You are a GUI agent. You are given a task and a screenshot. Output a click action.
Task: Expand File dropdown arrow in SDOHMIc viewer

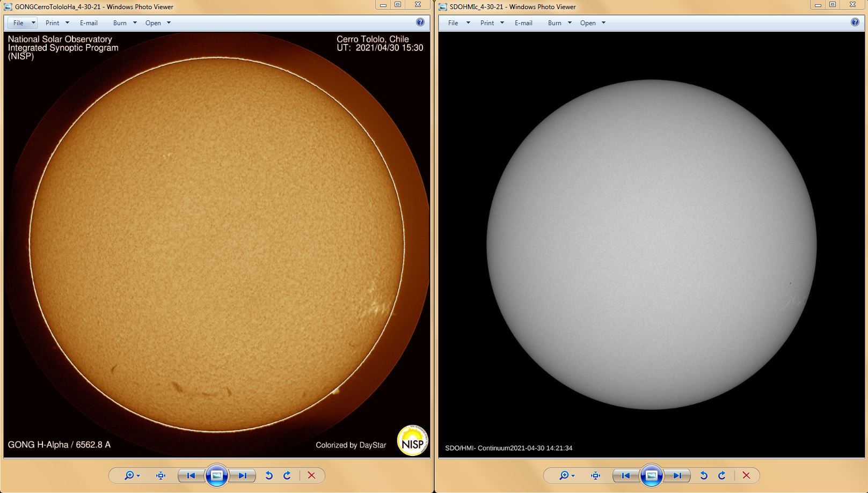[468, 23]
